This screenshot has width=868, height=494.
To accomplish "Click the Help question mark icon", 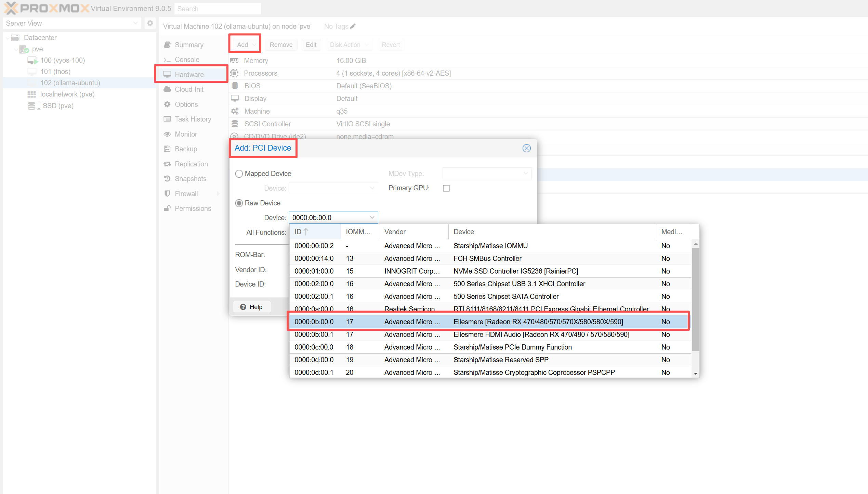I will tap(243, 307).
